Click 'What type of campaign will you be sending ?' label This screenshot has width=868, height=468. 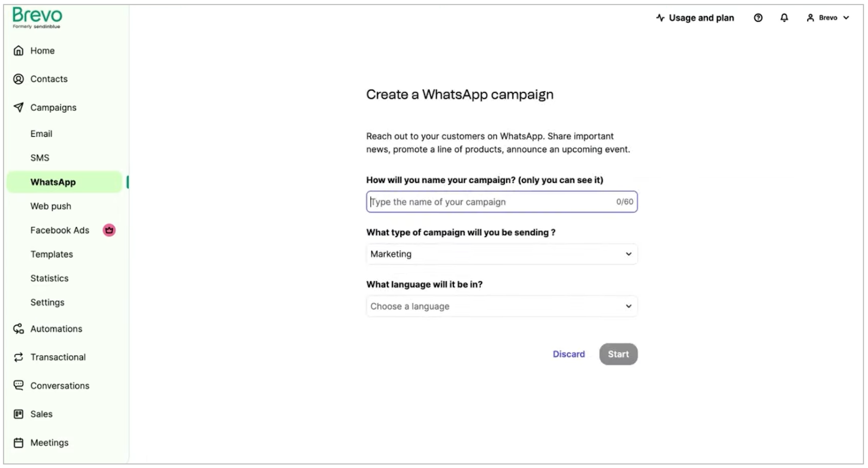461,232
